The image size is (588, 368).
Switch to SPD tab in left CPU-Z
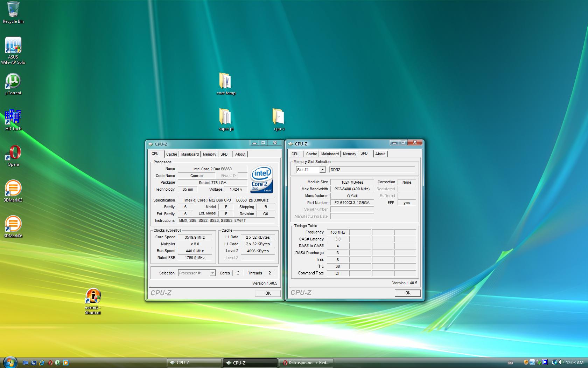(224, 154)
